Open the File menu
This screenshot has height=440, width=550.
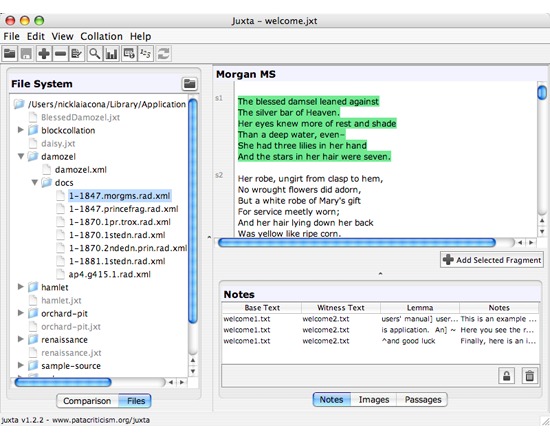[12, 36]
